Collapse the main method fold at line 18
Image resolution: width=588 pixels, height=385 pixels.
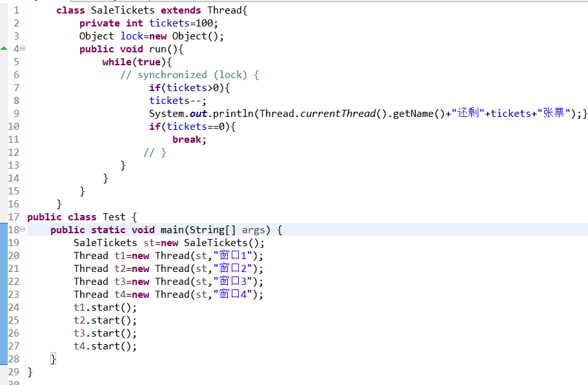[x=22, y=229]
